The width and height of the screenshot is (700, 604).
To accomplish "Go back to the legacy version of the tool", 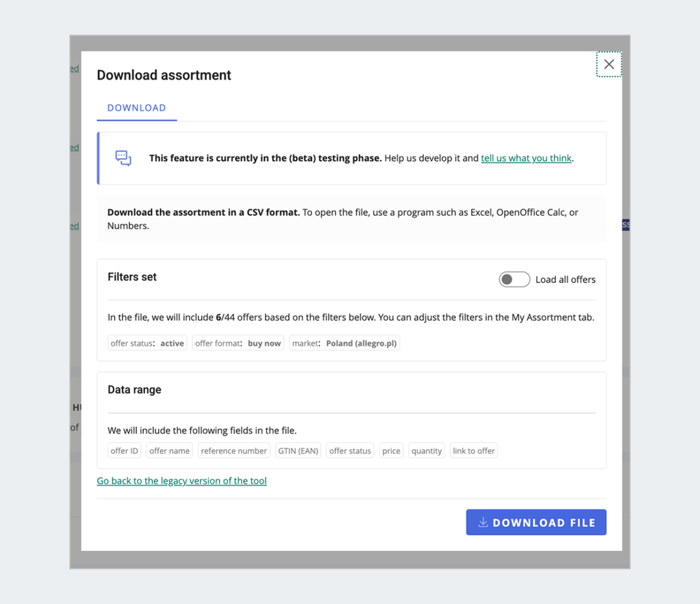I will tap(181, 480).
